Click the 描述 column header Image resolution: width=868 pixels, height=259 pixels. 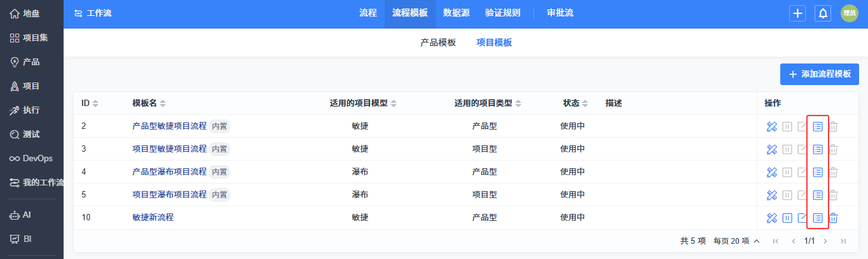click(x=614, y=103)
